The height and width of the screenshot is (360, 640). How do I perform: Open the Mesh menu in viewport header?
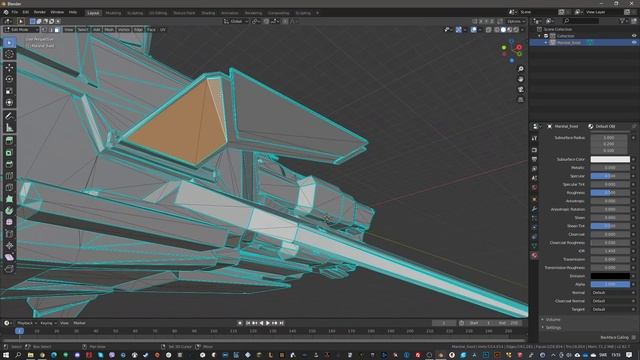109,30
